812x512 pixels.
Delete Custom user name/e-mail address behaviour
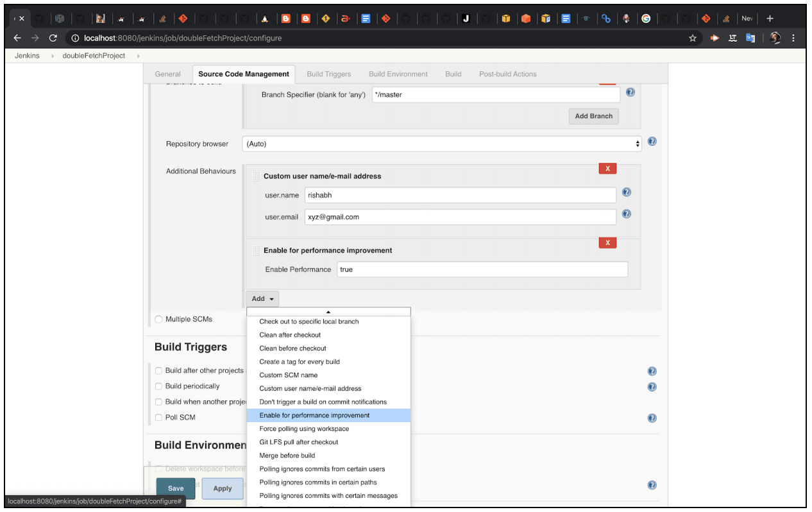coord(607,169)
